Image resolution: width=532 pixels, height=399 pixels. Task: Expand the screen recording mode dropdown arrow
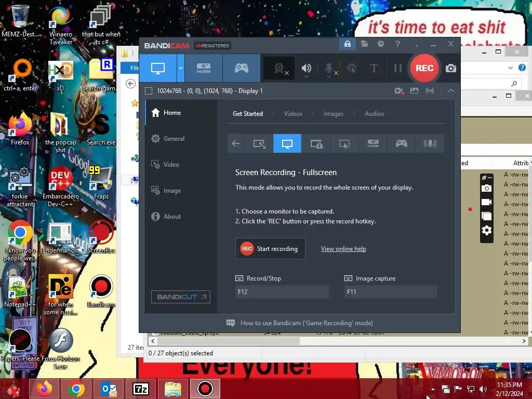click(x=180, y=68)
